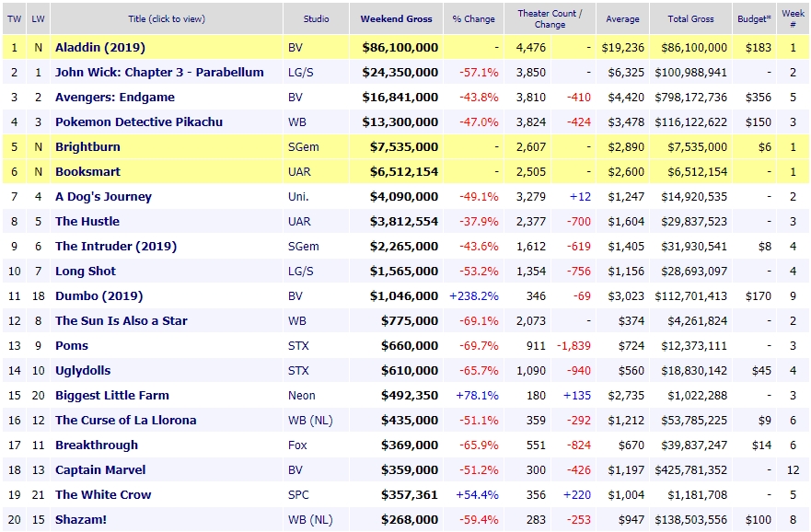Open John Wick: Chapter 3 - Parabellum link
Viewport: 811px width, 532px height.
(159, 73)
